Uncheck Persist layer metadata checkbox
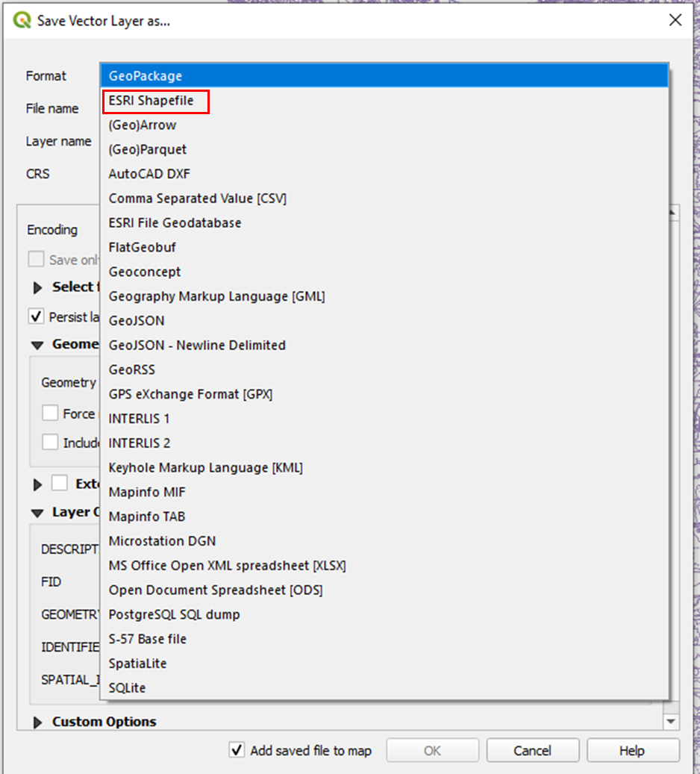Screen dimensions: 700x774 pyautogui.click(x=36, y=316)
